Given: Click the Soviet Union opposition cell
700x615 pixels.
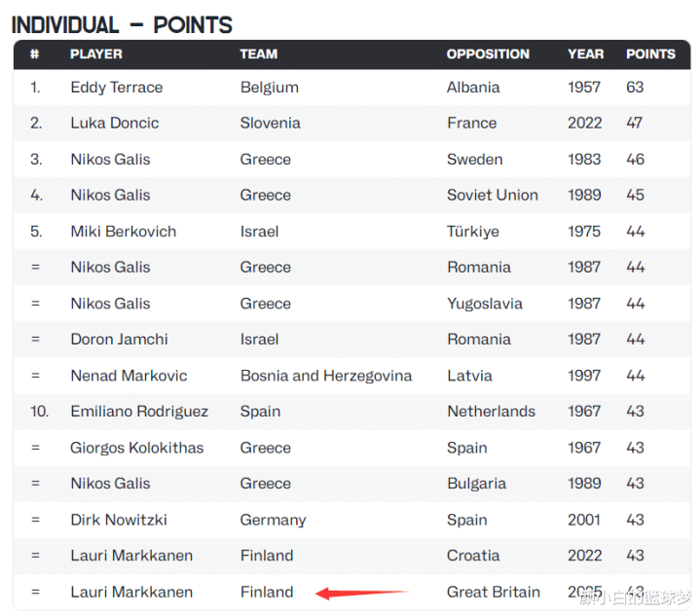Looking at the screenshot, I should pyautogui.click(x=492, y=196).
